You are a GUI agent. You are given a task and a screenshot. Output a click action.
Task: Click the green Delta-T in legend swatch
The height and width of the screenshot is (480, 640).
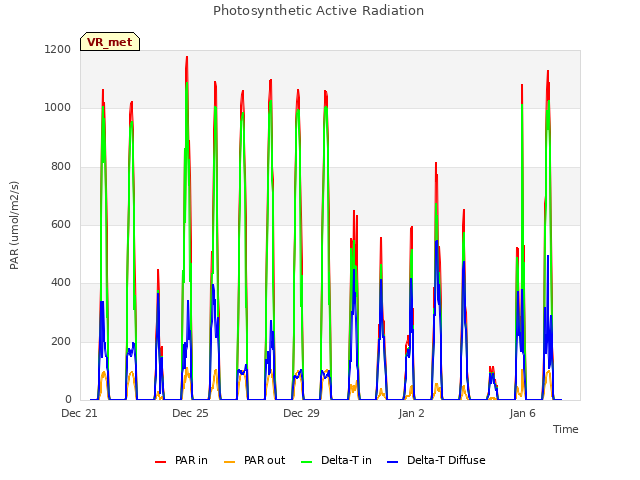(307, 462)
